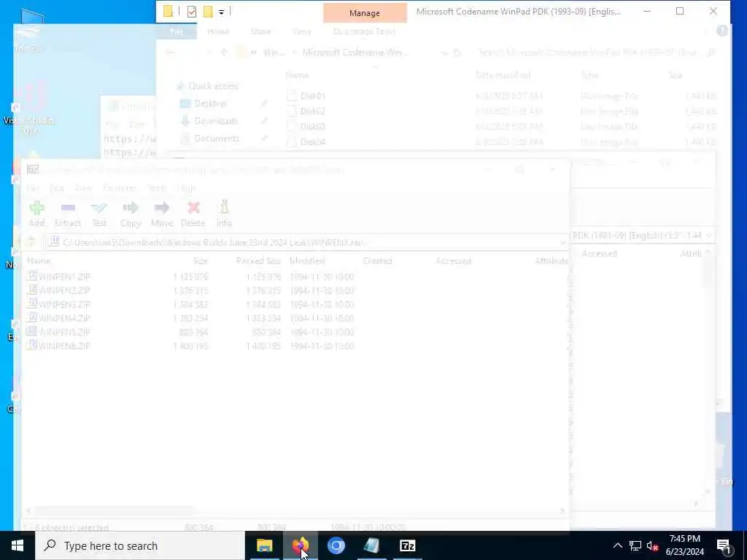Expand the Explorer address history dropdown
The width and height of the screenshot is (747, 560).
pyautogui.click(x=444, y=52)
